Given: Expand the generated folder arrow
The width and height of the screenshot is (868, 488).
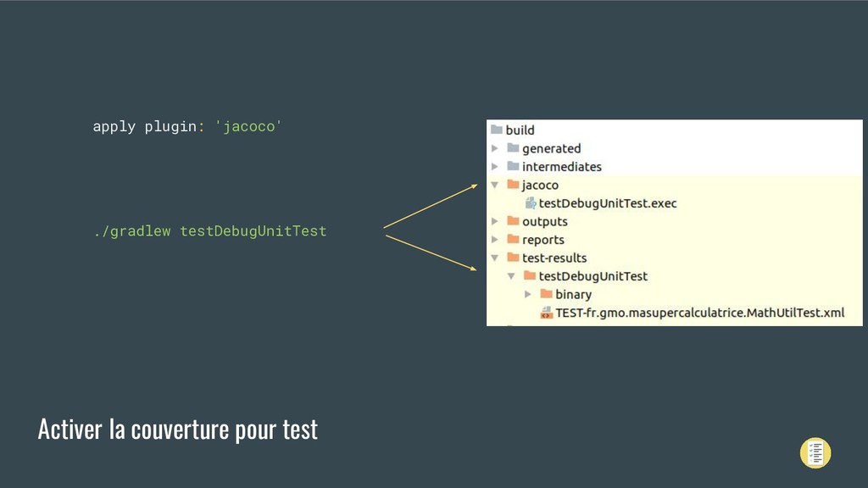Looking at the screenshot, I should [495, 147].
